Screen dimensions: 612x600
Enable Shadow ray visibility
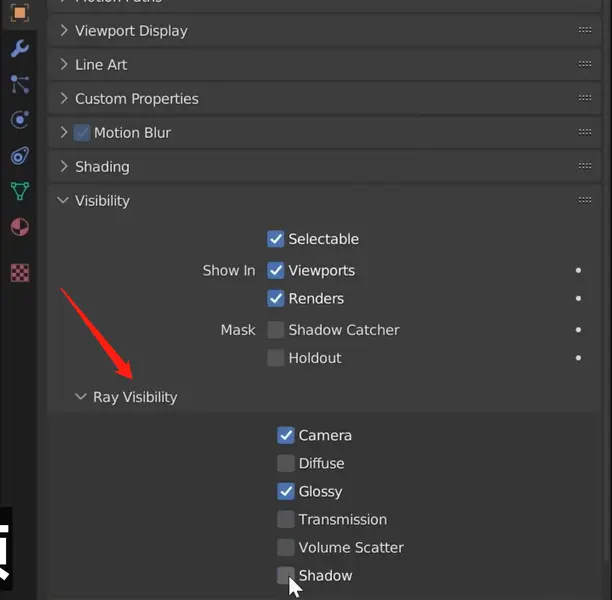(286, 575)
